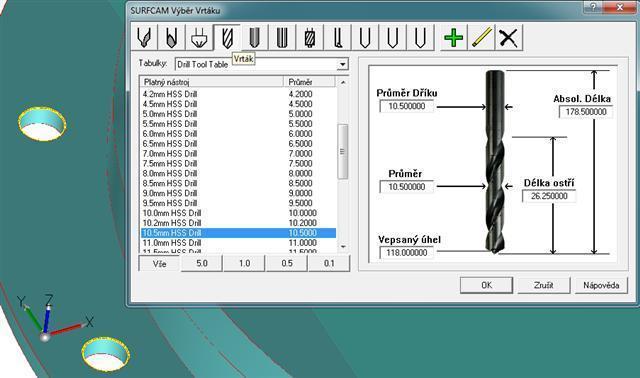Select the boring bar tool icon
This screenshot has width=640, height=378.
(x=337, y=38)
